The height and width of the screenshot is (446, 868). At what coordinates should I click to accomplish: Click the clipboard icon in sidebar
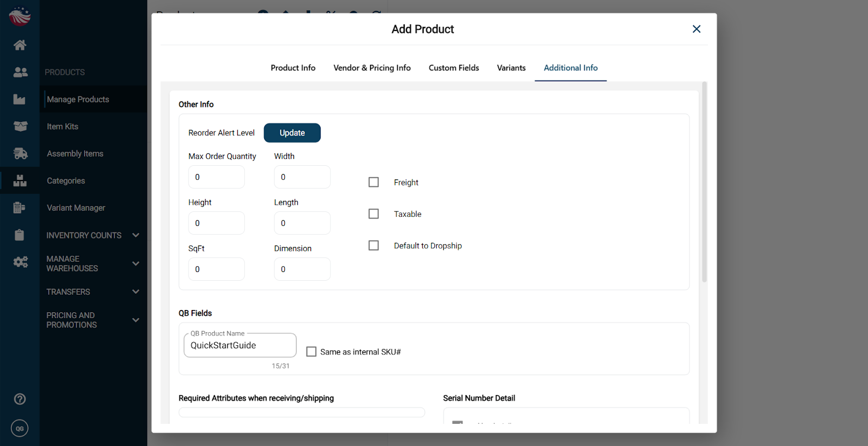pyautogui.click(x=20, y=235)
